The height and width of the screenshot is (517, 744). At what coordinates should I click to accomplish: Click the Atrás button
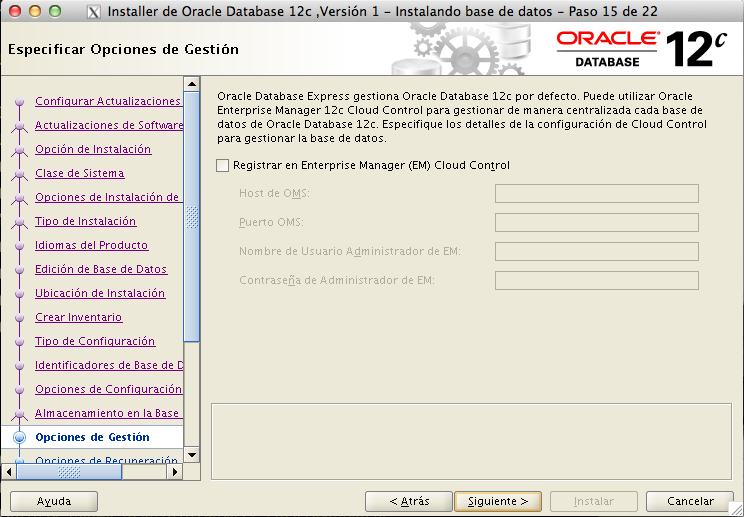click(x=409, y=501)
